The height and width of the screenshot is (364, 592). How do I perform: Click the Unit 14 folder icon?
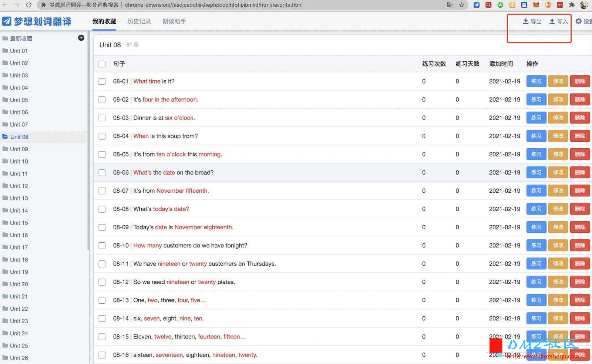[x=5, y=210]
